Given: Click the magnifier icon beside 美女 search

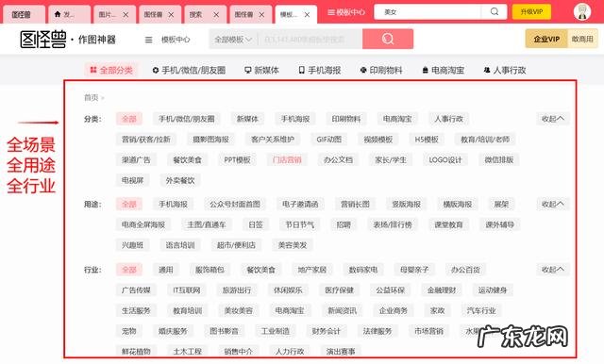Looking at the screenshot, I should (x=495, y=12).
